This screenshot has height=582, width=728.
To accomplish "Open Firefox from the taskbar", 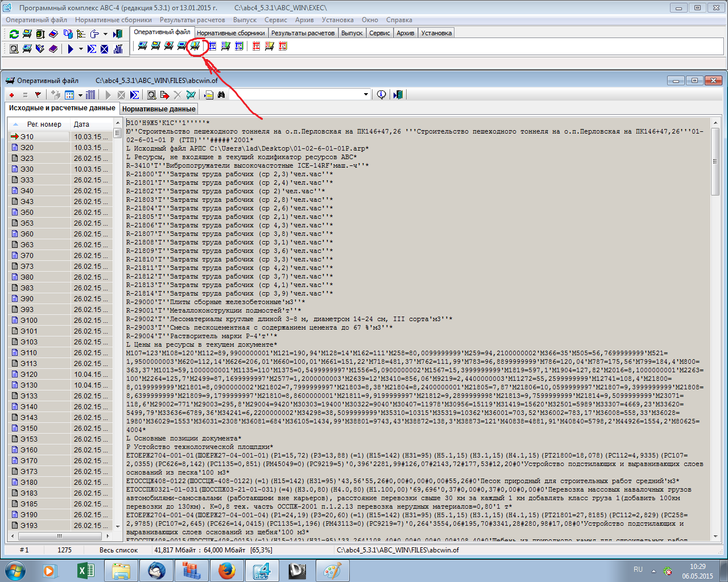I will [x=226, y=570].
